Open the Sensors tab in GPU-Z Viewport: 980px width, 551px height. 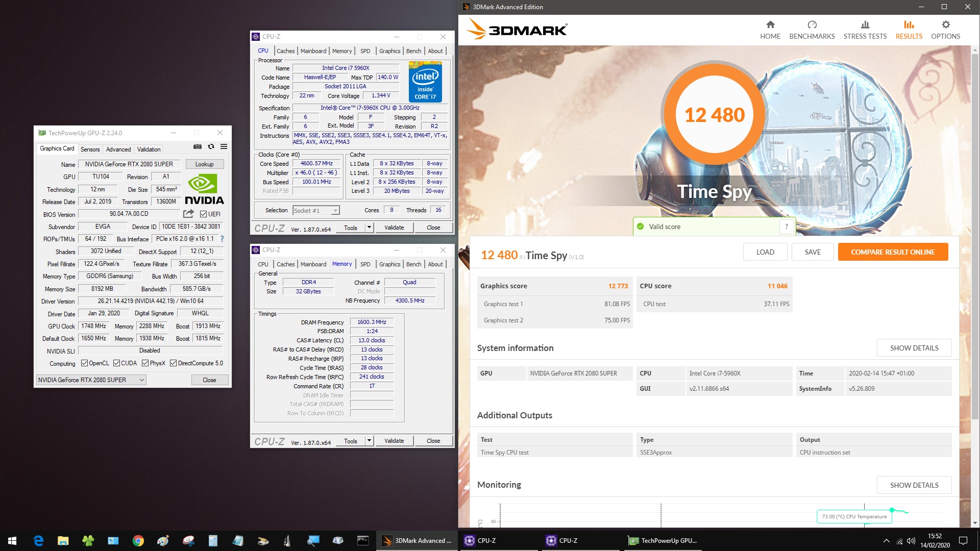click(x=90, y=149)
